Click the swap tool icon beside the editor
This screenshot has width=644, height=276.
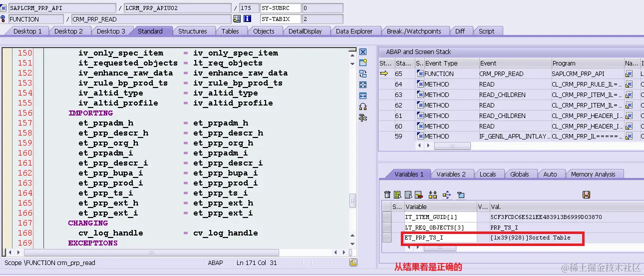363,73
